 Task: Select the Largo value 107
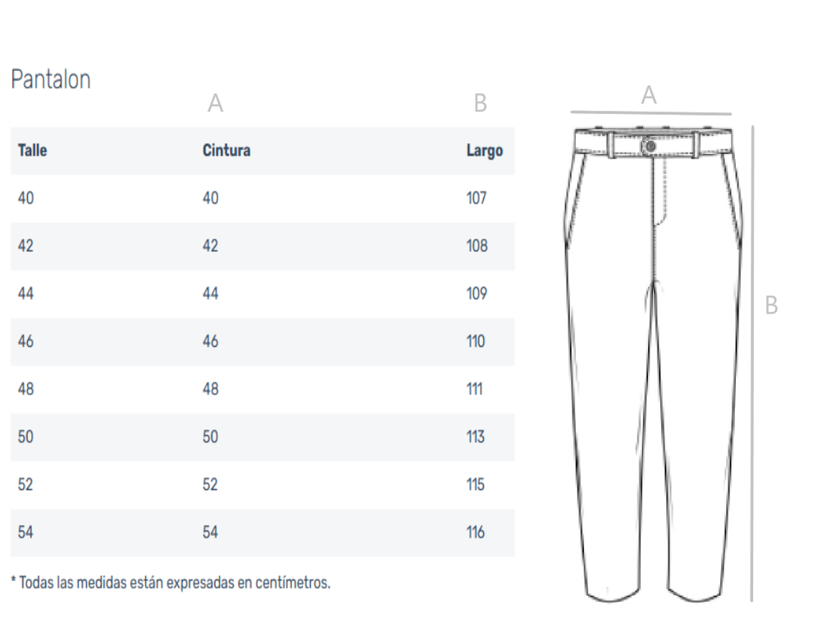click(477, 199)
